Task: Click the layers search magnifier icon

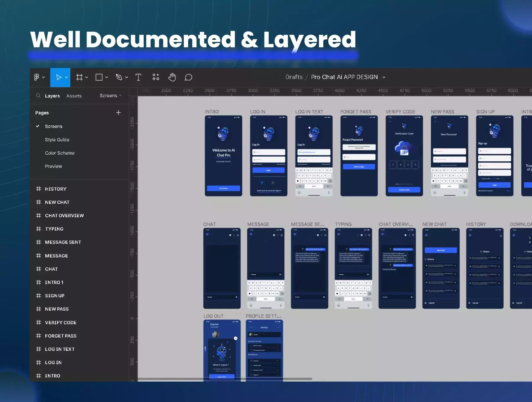Action: (x=38, y=95)
